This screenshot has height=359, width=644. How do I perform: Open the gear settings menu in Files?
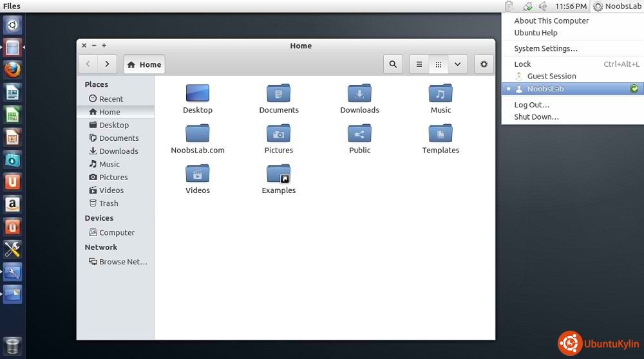tap(484, 64)
